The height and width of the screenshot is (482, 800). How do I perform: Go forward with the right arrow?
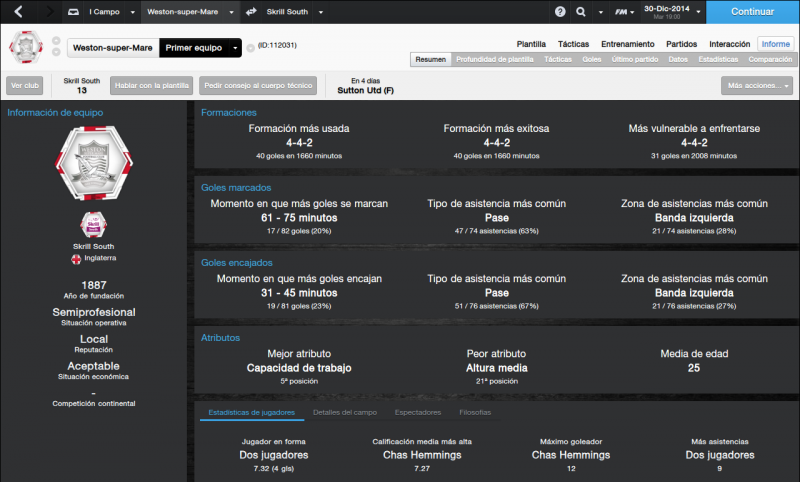tap(49, 11)
